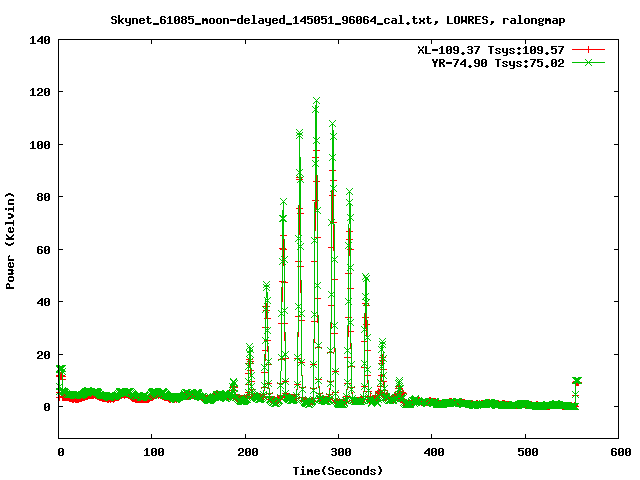Click the 100 tick label on x-axis

[152, 452]
